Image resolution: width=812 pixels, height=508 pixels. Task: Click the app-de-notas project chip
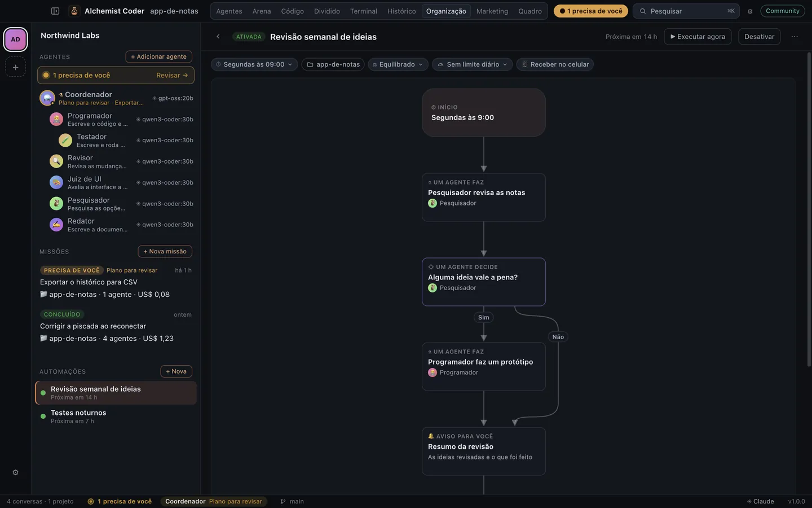333,64
